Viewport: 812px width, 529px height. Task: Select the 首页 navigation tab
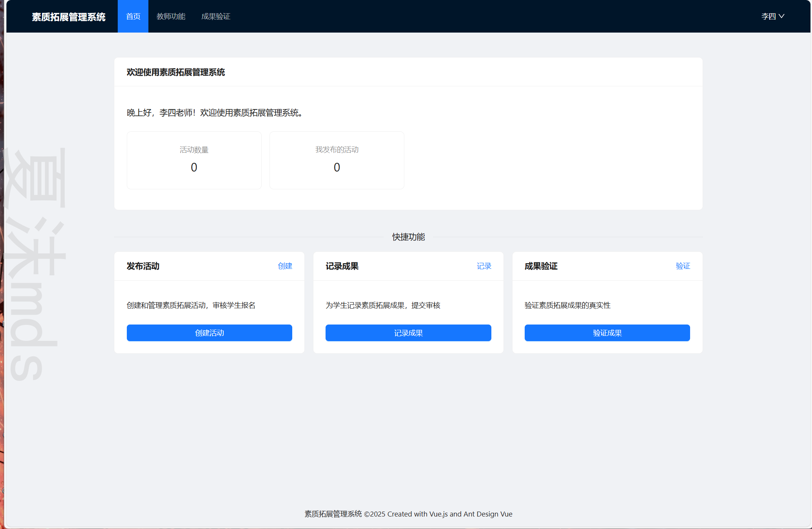(133, 16)
